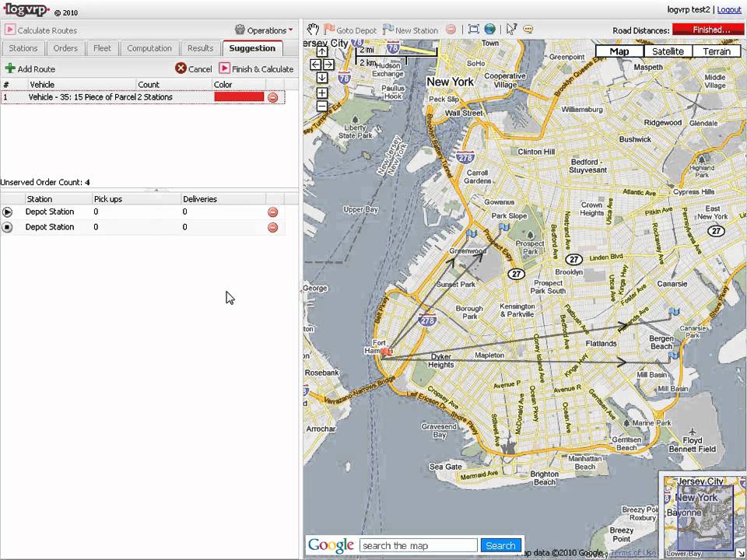Click the logvrp logo
The height and width of the screenshot is (560, 747).
pos(26,9)
